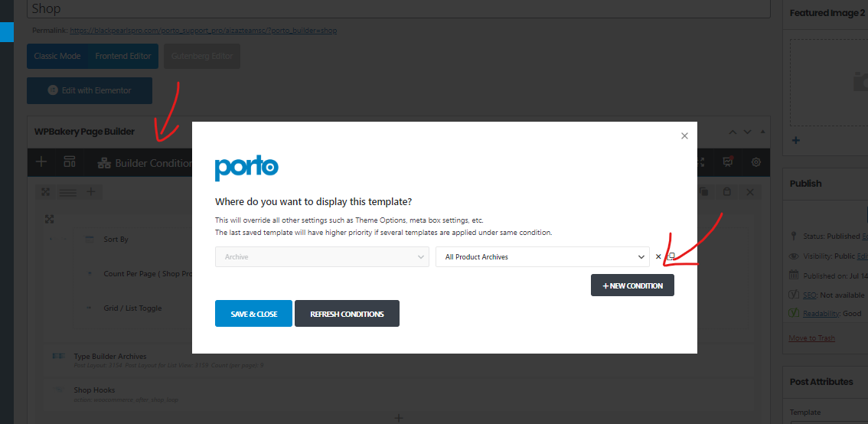The height and width of the screenshot is (424, 868).
Task: Delete the row with X icon
Action: (750, 192)
